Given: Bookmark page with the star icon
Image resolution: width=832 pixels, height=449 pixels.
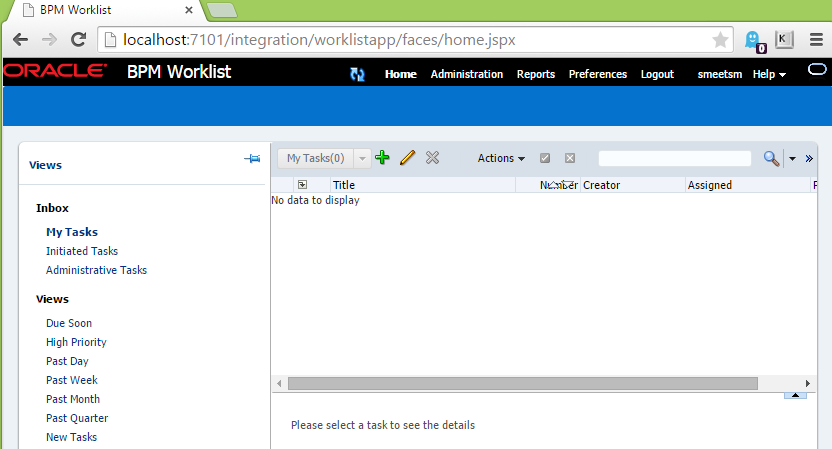Looking at the screenshot, I should 720,40.
